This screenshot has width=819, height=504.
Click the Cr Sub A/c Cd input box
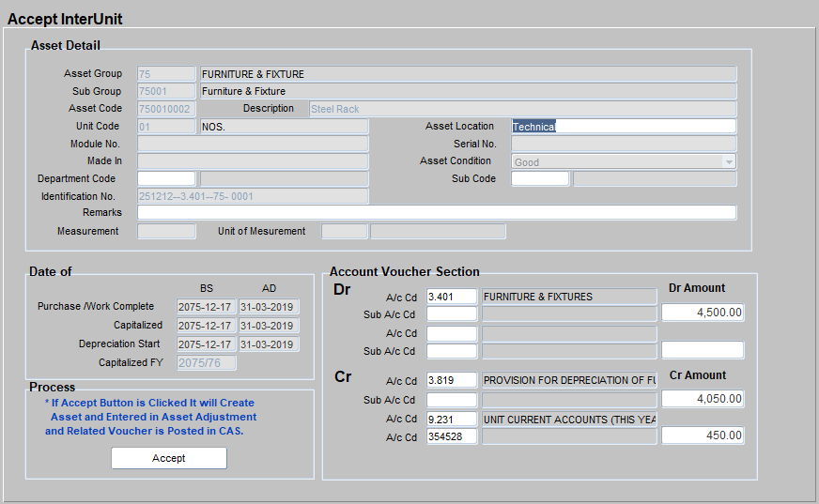click(452, 400)
